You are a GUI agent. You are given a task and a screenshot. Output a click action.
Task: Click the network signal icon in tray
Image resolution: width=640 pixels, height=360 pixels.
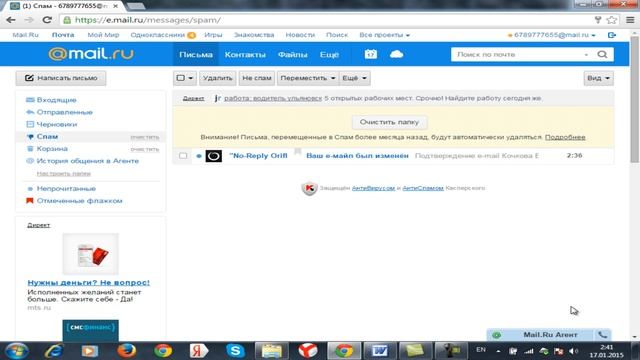point(529,351)
